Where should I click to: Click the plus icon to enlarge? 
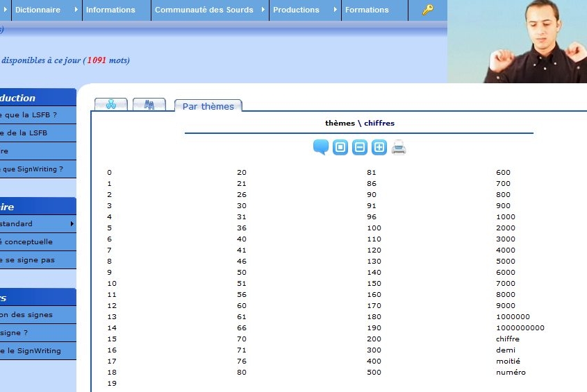click(x=379, y=147)
